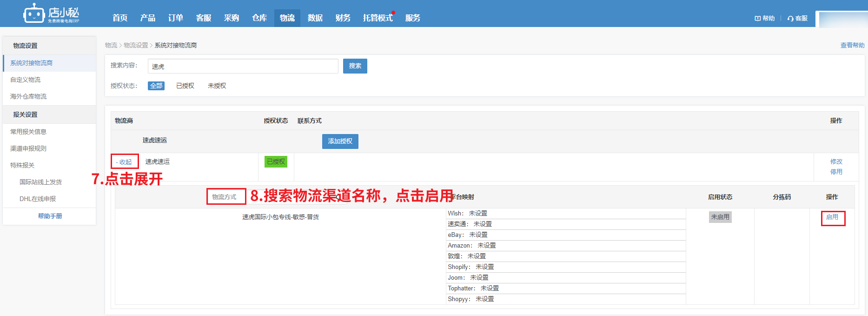This screenshot has height=316, width=868.
Task: Collapse the 速虎速运 row via 收起
Action: (124, 162)
